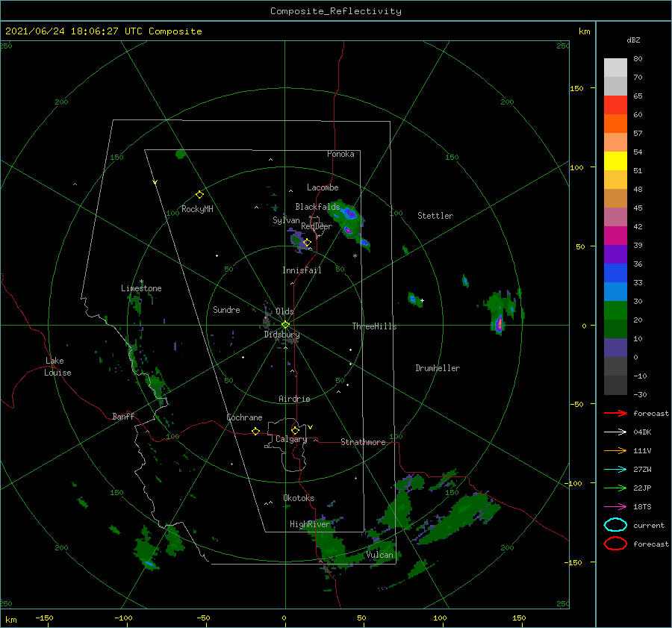This screenshot has width=672, height=628.
Task: Pick the cyan 27ZW arrow legend icon
Action: click(x=615, y=470)
